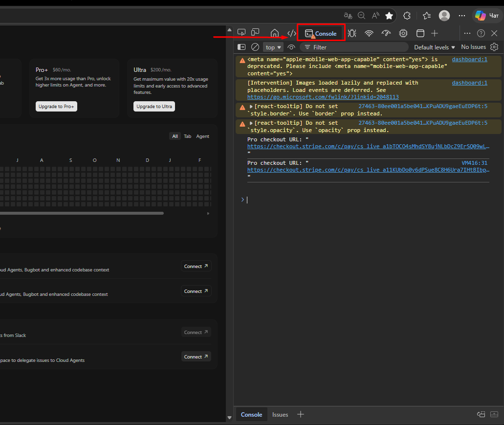Image resolution: width=504 pixels, height=425 pixels.
Task: Open the browser profile avatar
Action: click(x=444, y=16)
